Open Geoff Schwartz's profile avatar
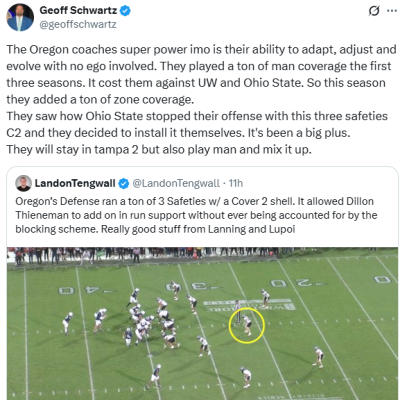 (x=20, y=17)
